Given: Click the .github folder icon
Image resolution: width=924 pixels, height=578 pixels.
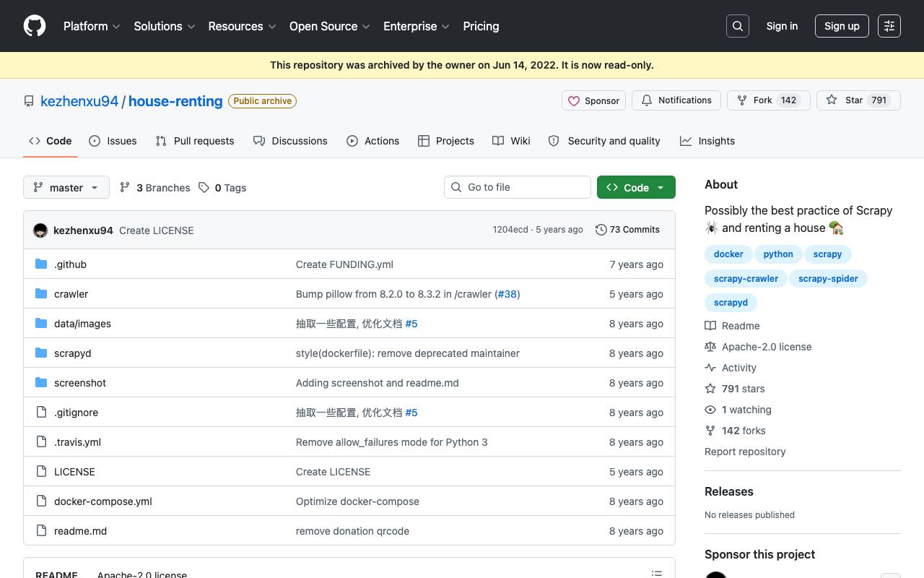Looking at the screenshot, I should (x=41, y=264).
